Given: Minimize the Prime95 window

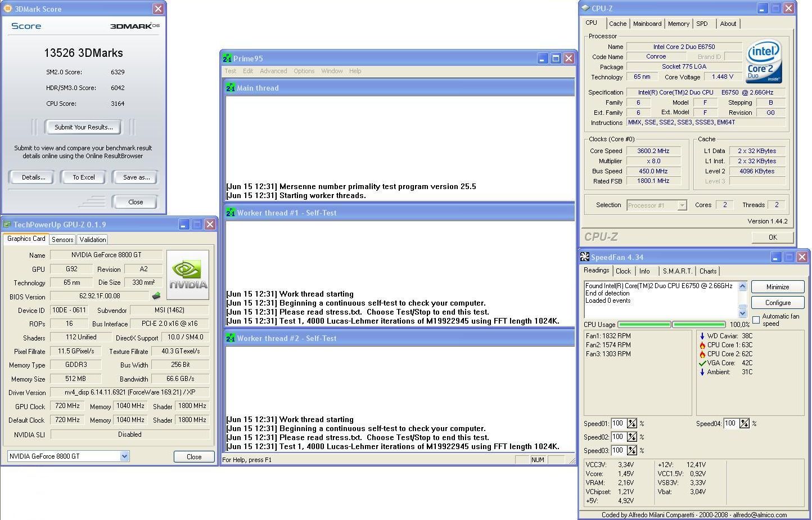Looking at the screenshot, I should click(x=543, y=58).
